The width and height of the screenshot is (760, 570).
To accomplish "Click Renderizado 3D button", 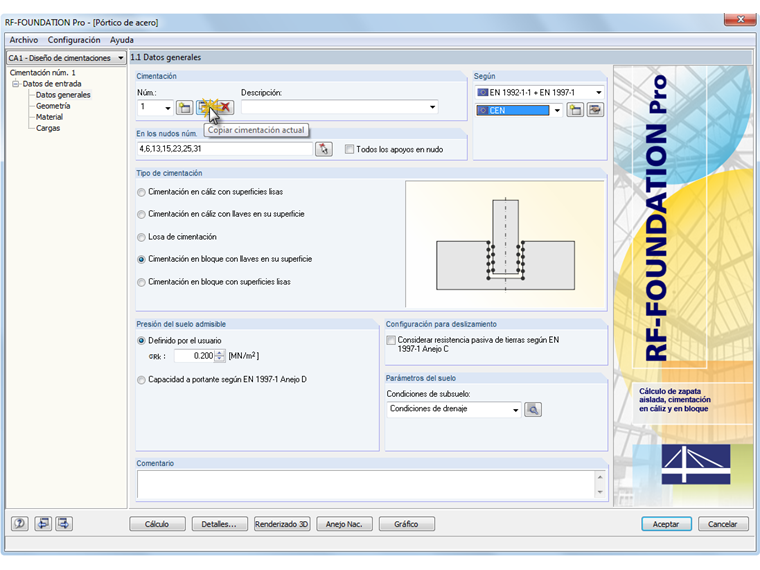I will point(282,524).
